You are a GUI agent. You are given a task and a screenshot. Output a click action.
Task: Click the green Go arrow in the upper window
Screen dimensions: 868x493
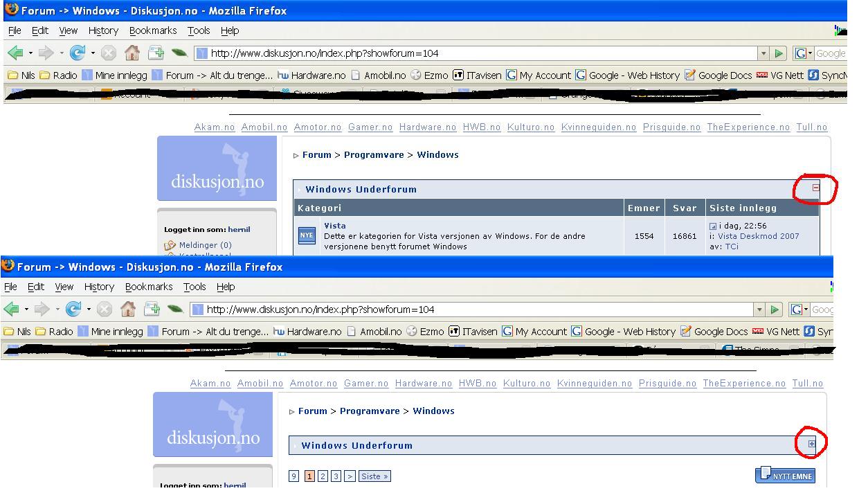click(x=779, y=53)
